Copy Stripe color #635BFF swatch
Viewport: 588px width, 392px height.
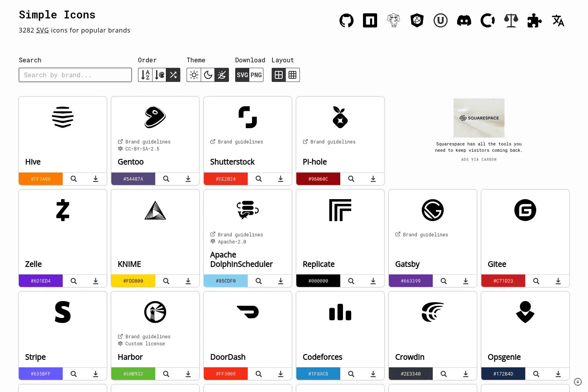41,374
